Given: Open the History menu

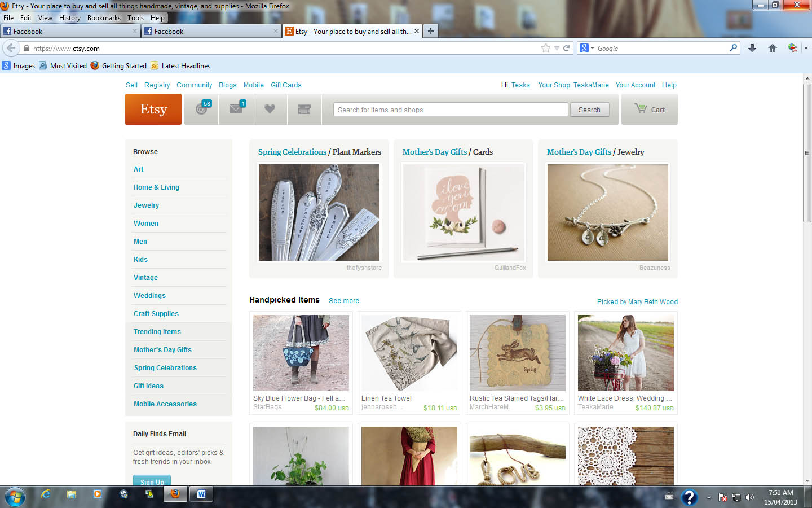Looking at the screenshot, I should click(70, 17).
